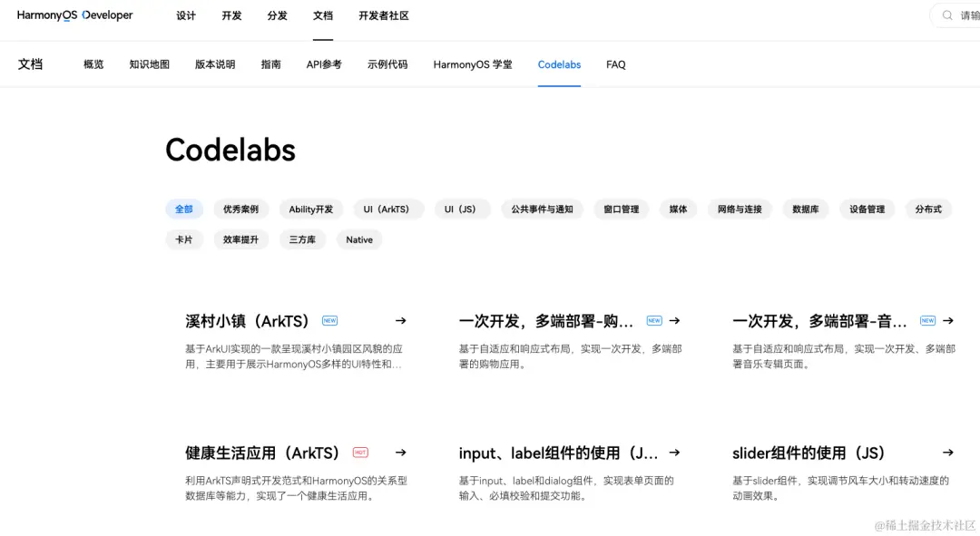Click arrow icon on 溪村小镇 (ArkTS) card

[x=401, y=320]
